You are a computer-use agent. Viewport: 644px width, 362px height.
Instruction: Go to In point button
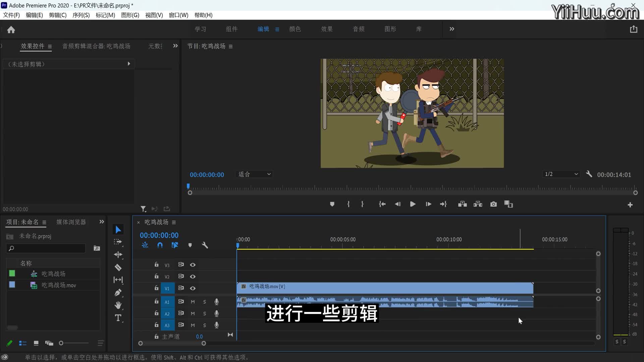click(x=382, y=204)
